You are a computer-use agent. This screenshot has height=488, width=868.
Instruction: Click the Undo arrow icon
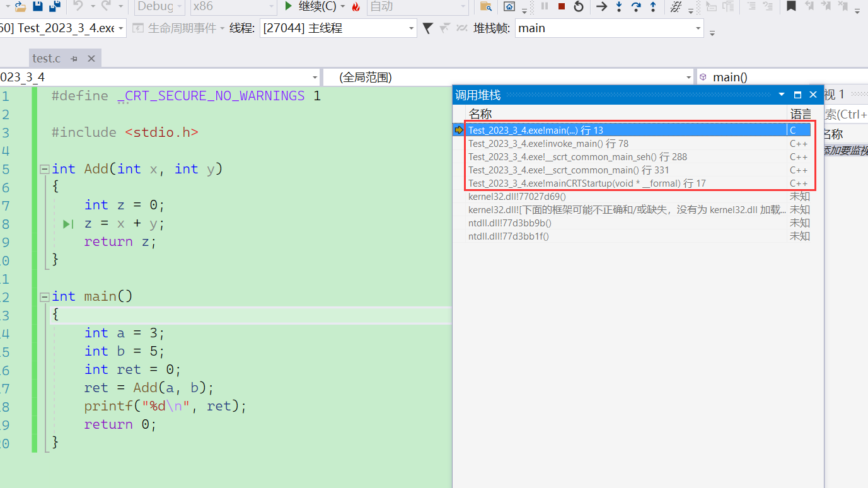(x=78, y=6)
